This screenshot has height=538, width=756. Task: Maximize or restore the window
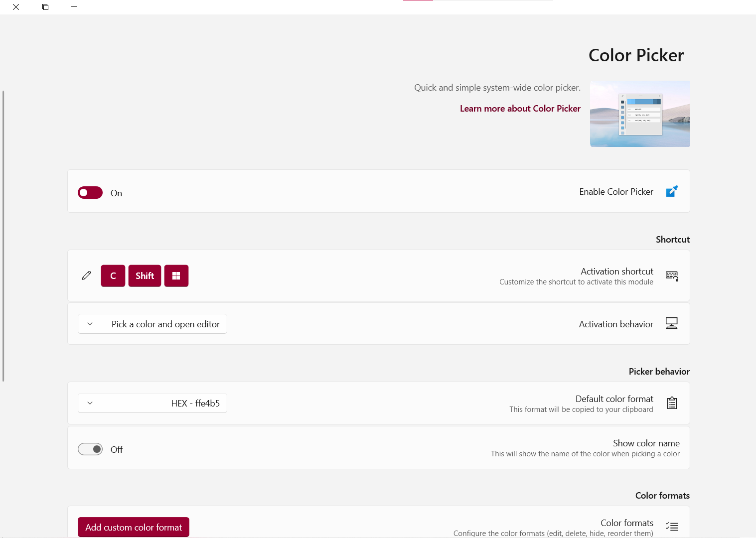(45, 7)
